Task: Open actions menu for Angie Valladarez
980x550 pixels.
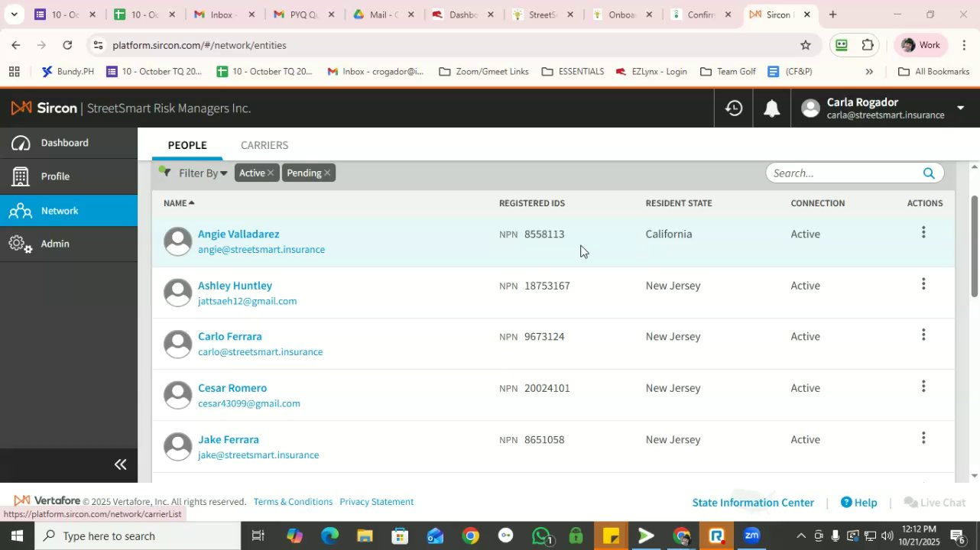Action: 923,232
